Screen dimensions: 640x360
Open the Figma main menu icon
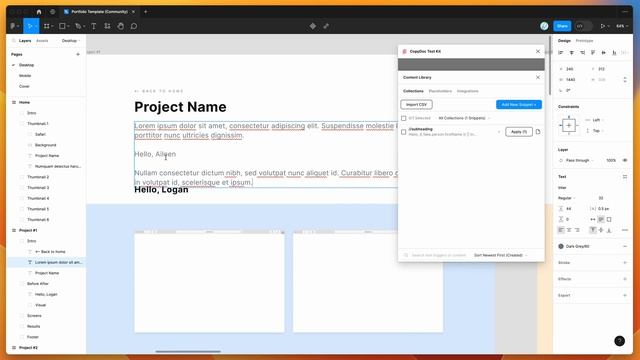point(13,26)
